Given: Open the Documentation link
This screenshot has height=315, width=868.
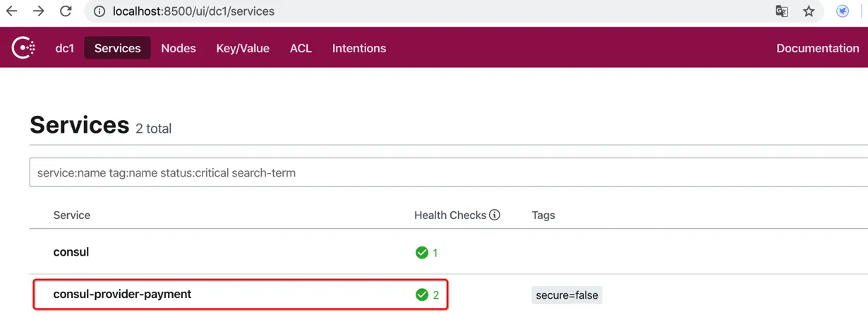Looking at the screenshot, I should click(x=818, y=48).
